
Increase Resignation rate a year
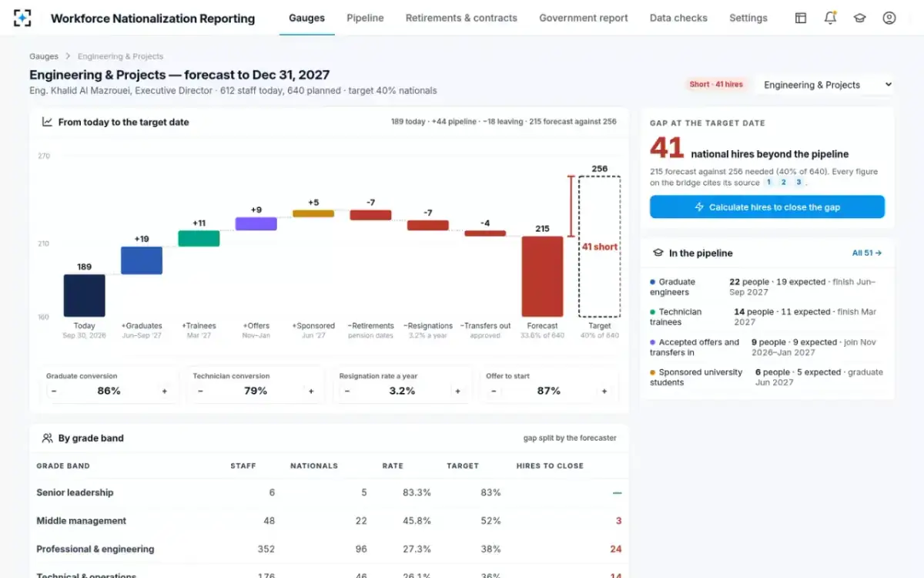pos(457,391)
